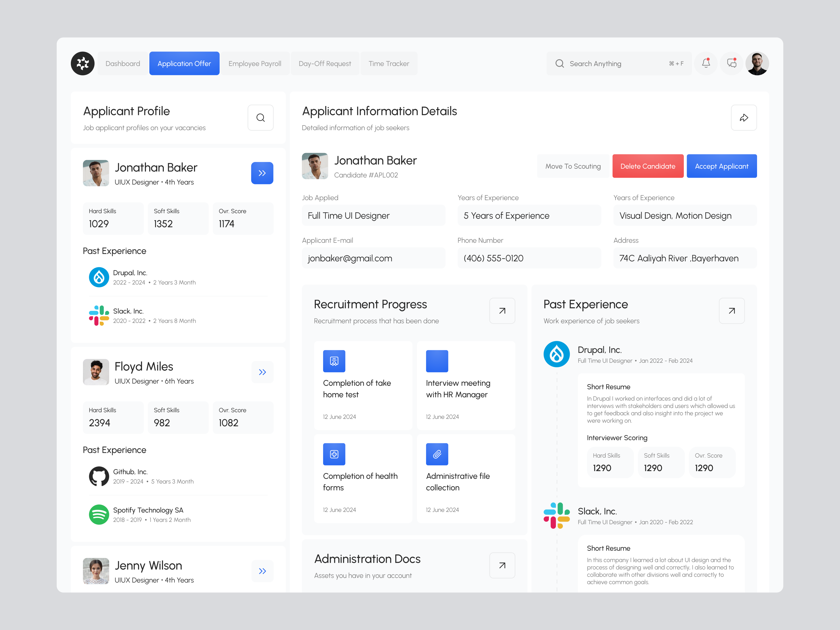840x630 pixels.
Task: Click the Accept Applicant button
Action: 721,166
